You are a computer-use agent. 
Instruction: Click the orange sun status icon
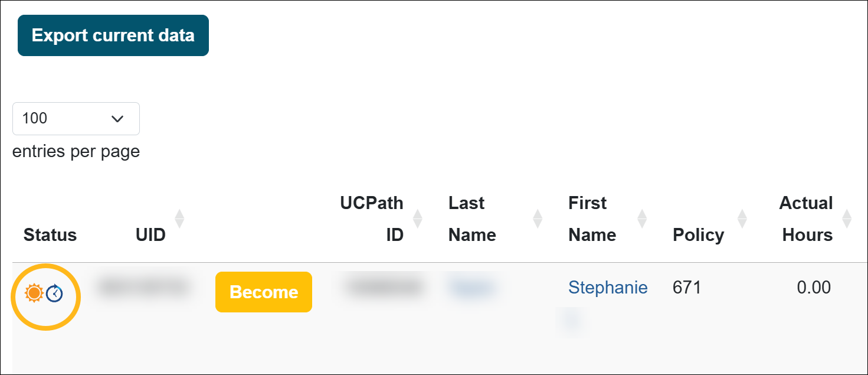tap(34, 292)
